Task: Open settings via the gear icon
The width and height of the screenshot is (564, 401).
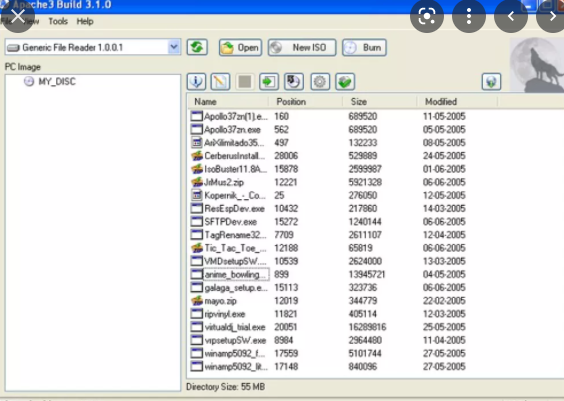Action: pyautogui.click(x=320, y=82)
